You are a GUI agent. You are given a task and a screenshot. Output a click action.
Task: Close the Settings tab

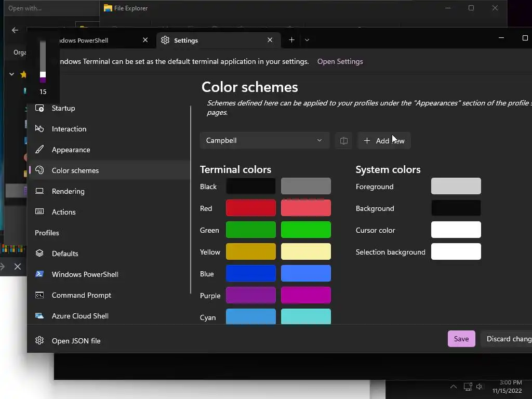270,40
